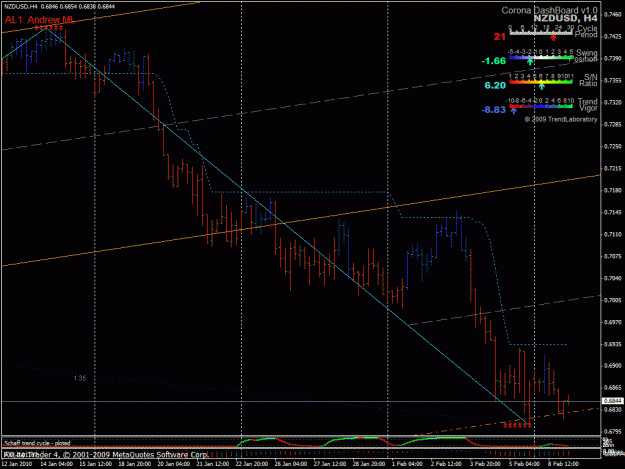Click the '15 Jan 12:00' time axis label
Viewport: 625px width, 469px height.
96,464
